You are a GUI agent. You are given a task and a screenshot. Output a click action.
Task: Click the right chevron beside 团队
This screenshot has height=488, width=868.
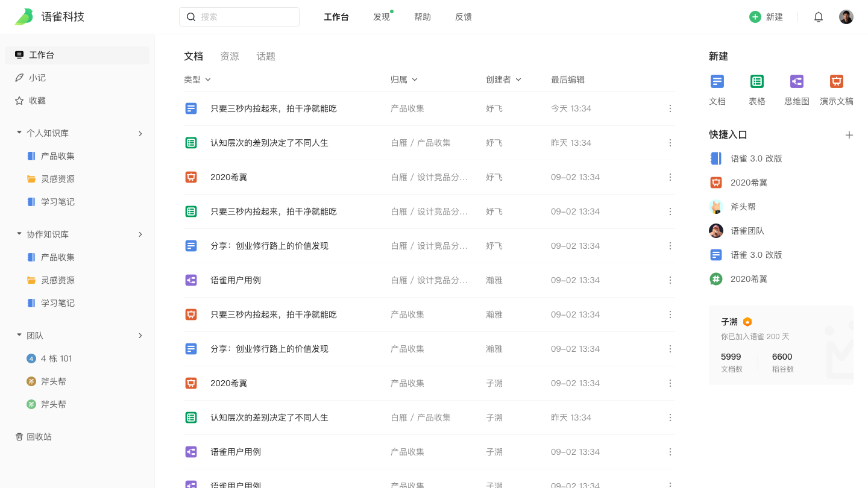pyautogui.click(x=140, y=336)
